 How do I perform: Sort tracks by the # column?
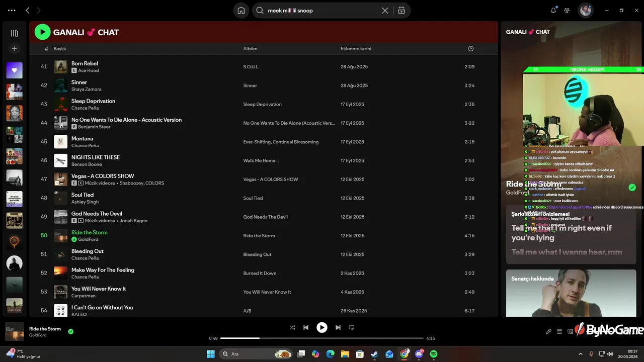click(x=46, y=49)
